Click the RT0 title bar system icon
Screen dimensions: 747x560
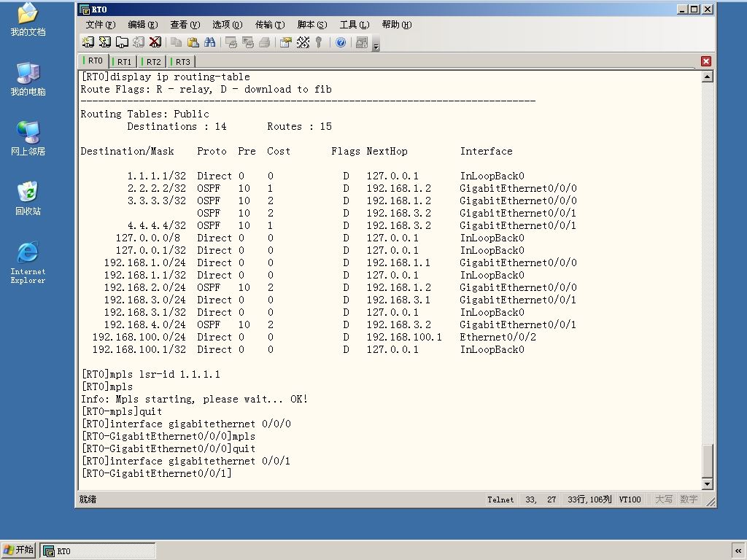85,9
